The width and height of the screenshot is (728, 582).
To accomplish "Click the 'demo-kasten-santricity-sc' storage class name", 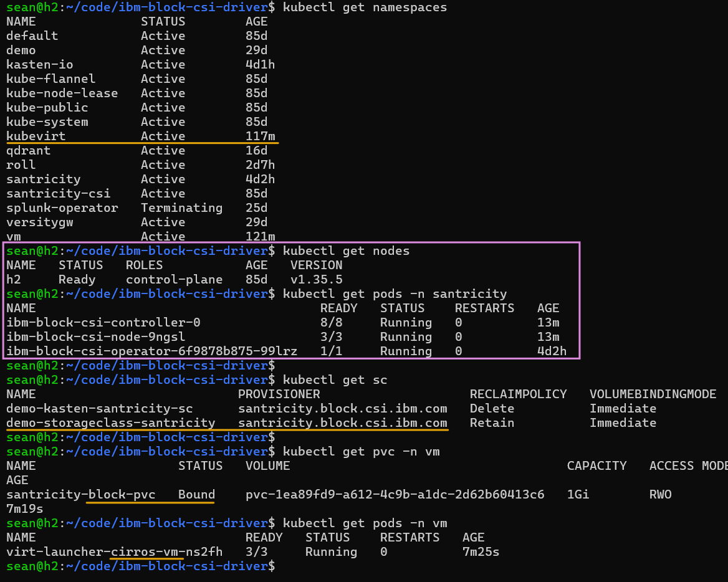I will pyautogui.click(x=99, y=409).
